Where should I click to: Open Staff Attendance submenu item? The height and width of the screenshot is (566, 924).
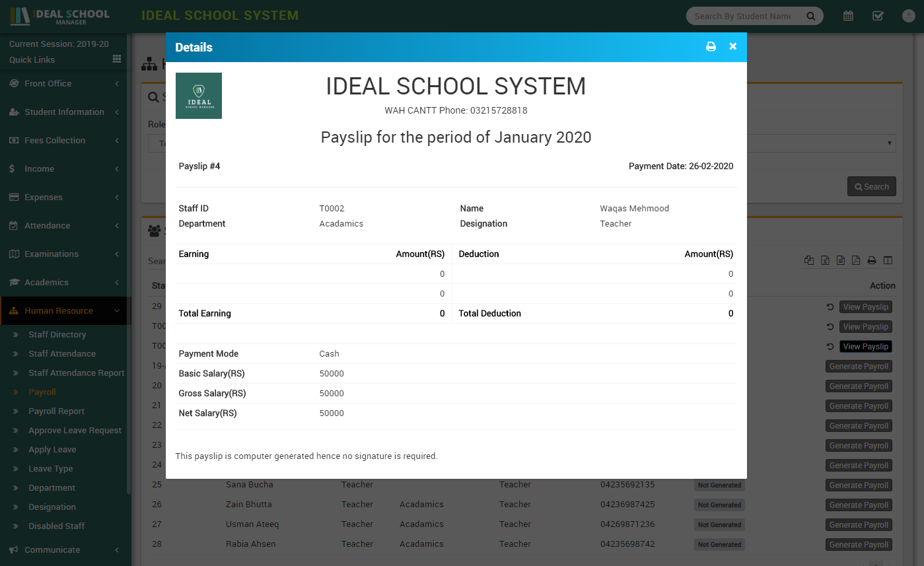(62, 354)
